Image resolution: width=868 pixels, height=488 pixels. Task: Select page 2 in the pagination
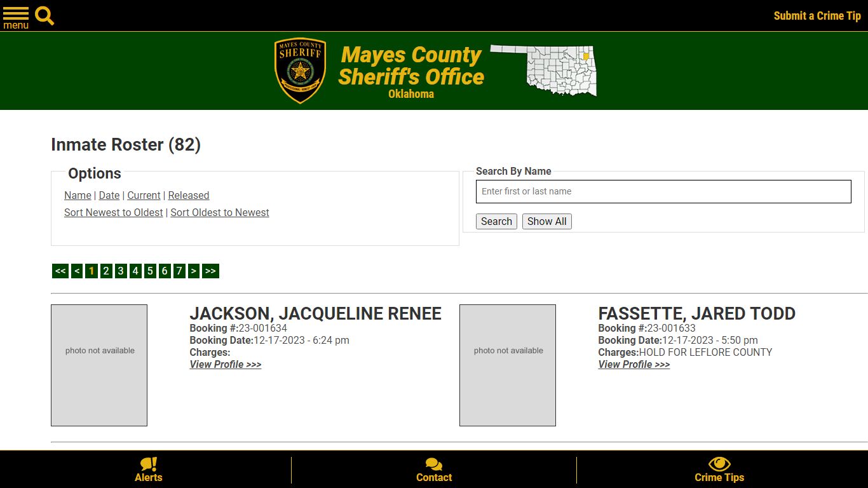pyautogui.click(x=106, y=271)
